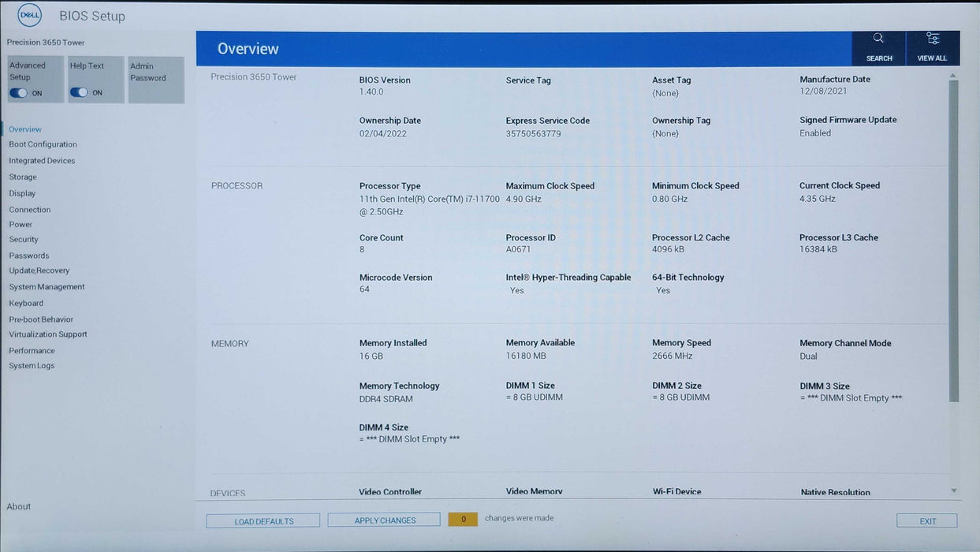Open the Connection section
Viewport: 980px width, 552px height.
coord(30,210)
